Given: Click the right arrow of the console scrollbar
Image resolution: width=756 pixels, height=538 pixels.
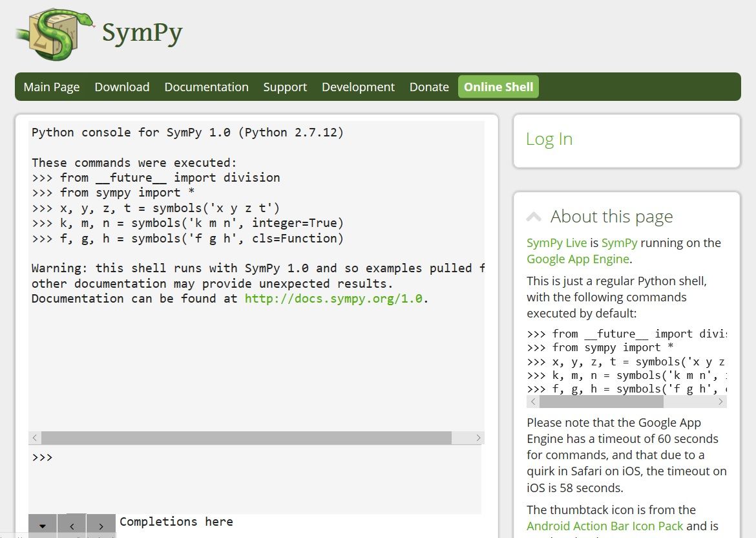Looking at the screenshot, I should pos(478,438).
